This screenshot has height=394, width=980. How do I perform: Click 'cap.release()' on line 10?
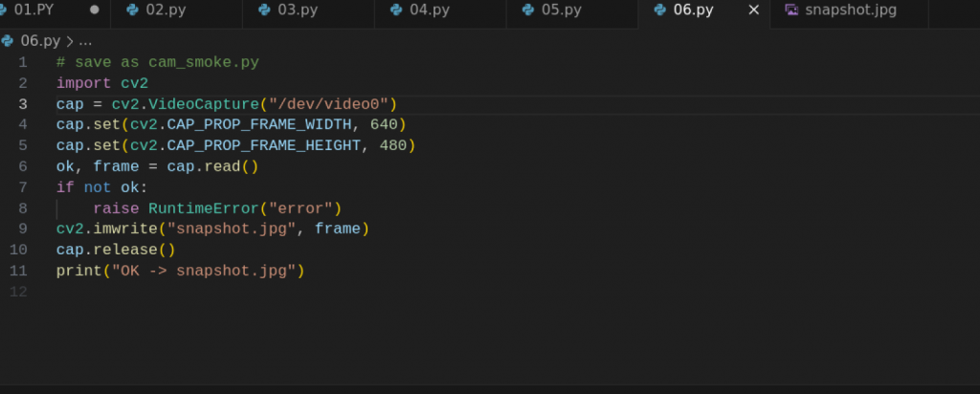pyautogui.click(x=116, y=250)
